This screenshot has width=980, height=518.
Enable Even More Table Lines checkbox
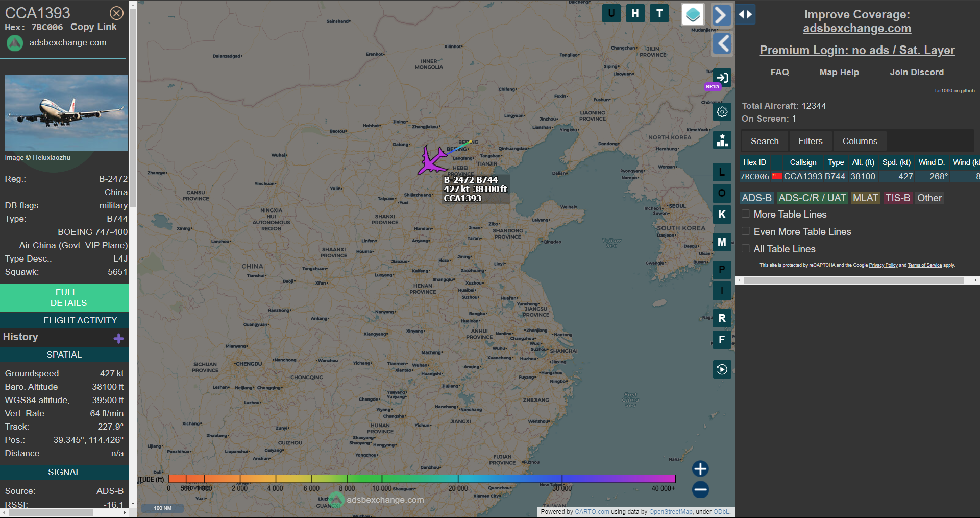pyautogui.click(x=746, y=231)
